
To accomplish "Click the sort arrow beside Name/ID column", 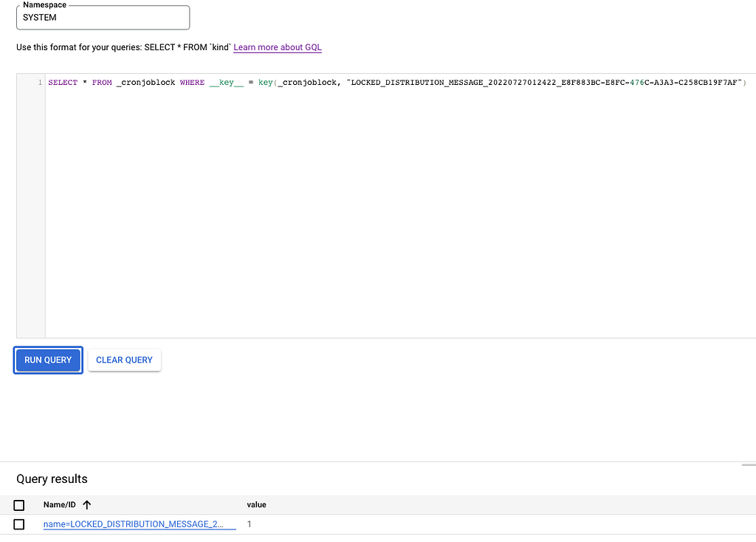I will [86, 504].
